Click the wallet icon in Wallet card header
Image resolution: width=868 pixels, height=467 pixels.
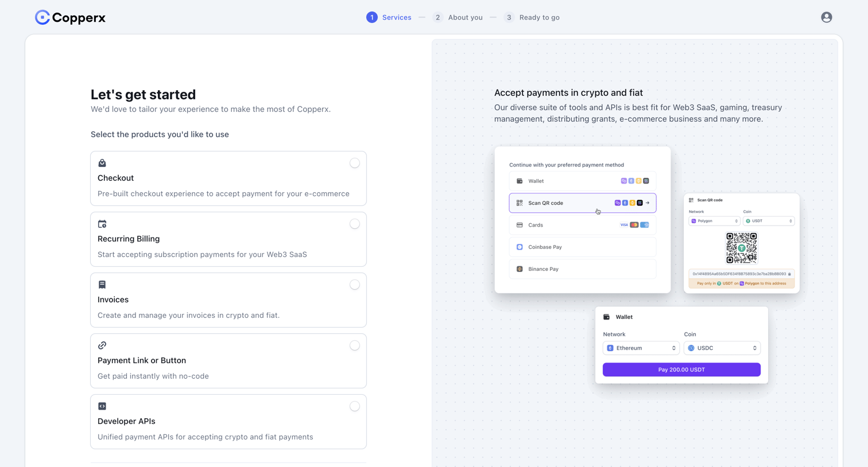coord(606,317)
